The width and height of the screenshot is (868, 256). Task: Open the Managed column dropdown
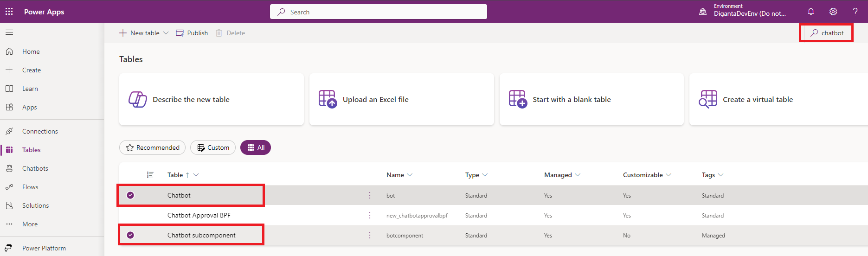coord(578,175)
